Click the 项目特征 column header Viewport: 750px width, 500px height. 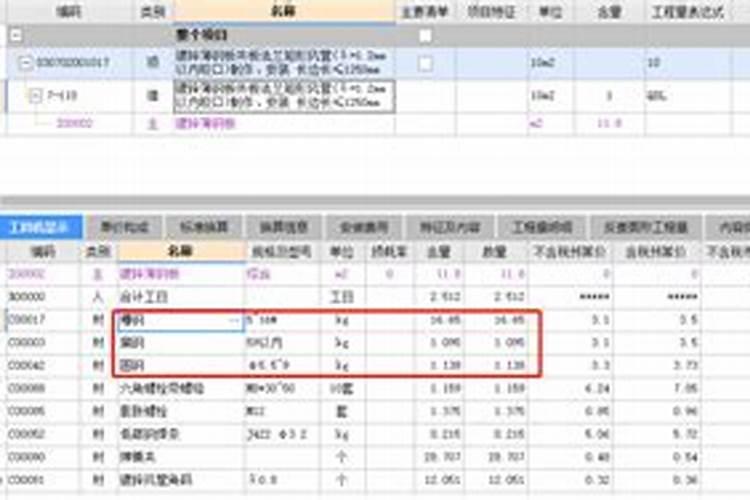click(x=491, y=11)
